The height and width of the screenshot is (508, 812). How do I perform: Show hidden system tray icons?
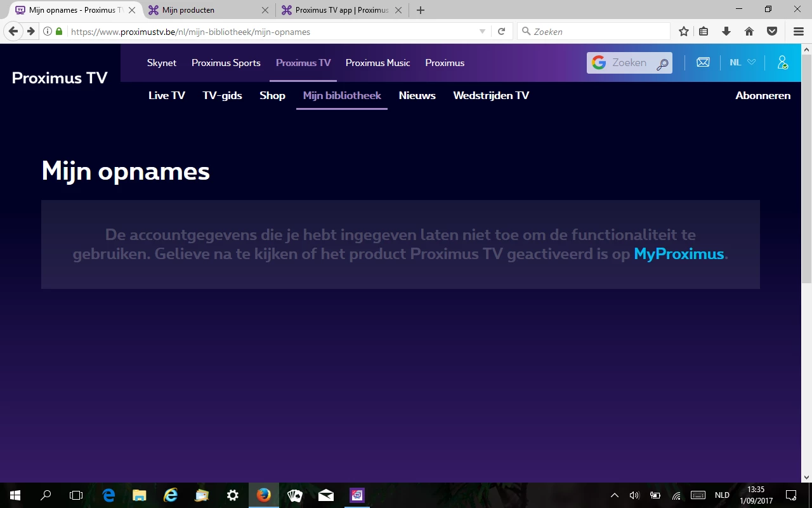coord(614,495)
